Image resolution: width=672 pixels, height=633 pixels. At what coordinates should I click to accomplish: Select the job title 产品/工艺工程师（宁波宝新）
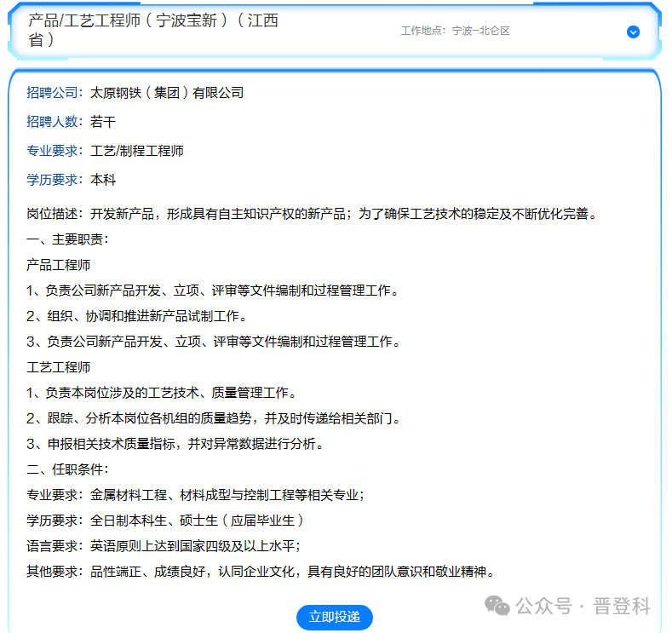tap(153, 30)
